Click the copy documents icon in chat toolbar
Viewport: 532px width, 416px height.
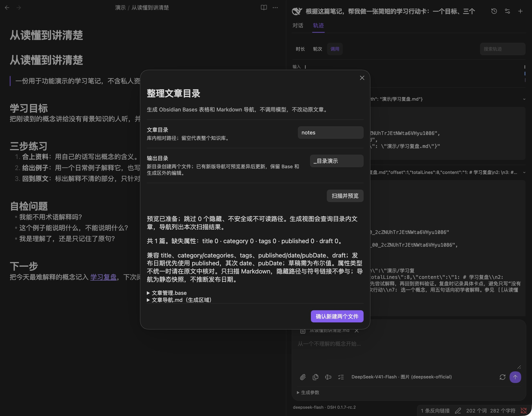point(315,377)
